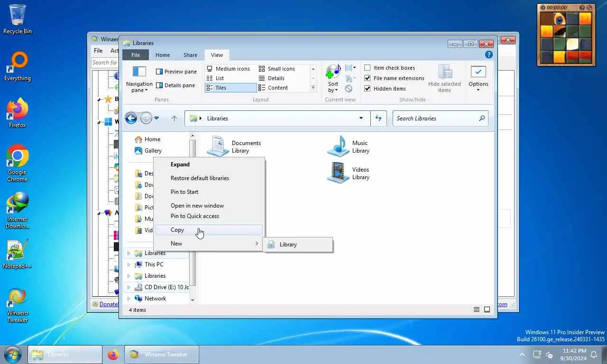The height and width of the screenshot is (364, 607).
Task: Open the address bar history dropdown
Action: point(361,118)
